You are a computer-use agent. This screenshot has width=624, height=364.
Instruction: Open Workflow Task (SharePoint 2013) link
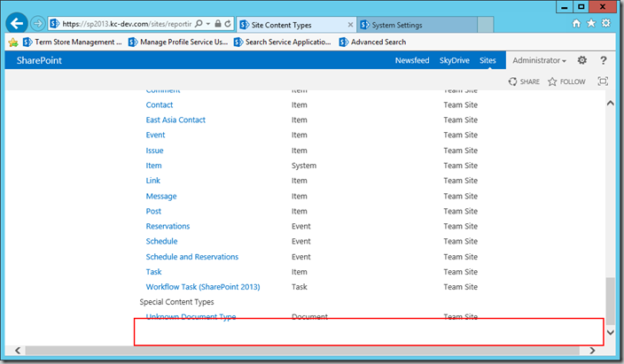(203, 287)
